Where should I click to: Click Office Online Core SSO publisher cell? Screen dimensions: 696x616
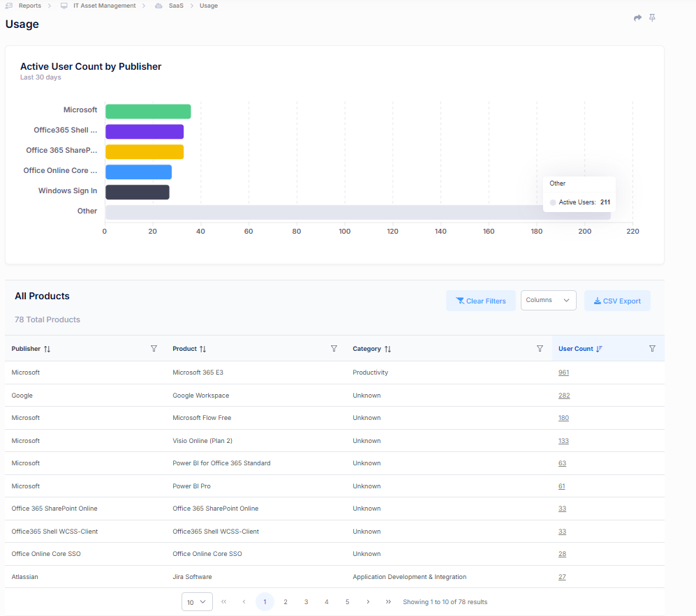46,554
